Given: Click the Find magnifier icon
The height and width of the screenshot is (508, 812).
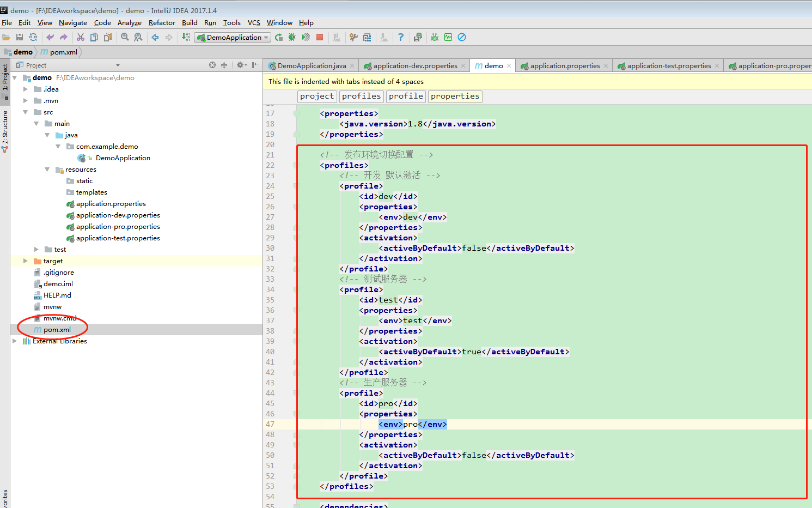Looking at the screenshot, I should (x=125, y=37).
